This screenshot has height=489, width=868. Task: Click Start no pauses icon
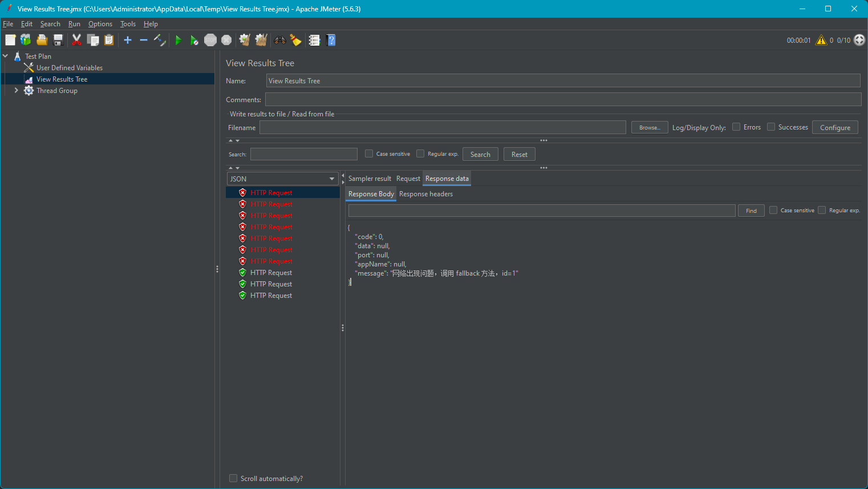point(194,40)
